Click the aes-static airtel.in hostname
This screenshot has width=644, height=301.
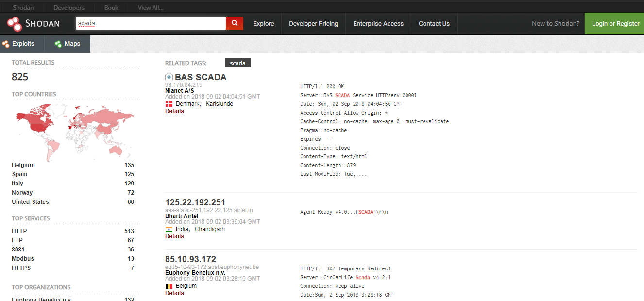[x=209, y=210]
